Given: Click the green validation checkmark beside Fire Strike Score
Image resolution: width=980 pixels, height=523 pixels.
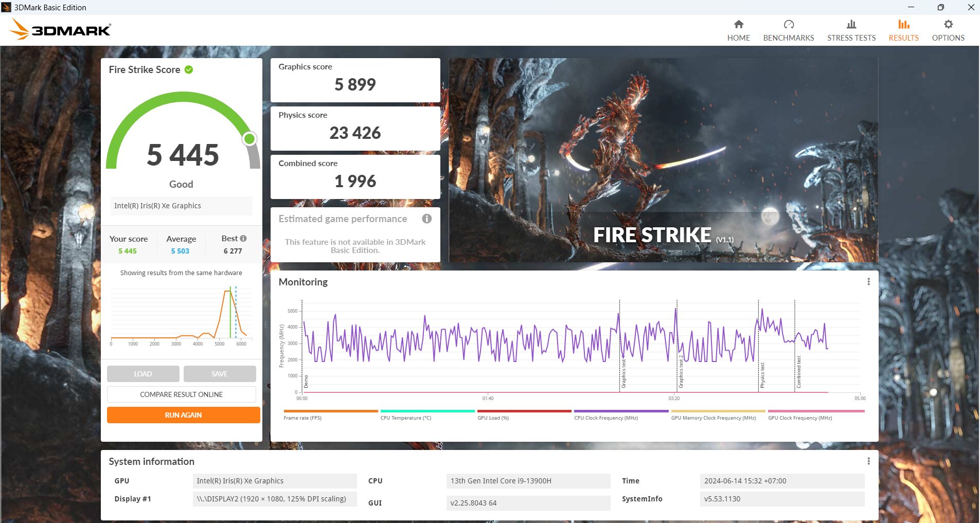Looking at the screenshot, I should pyautogui.click(x=189, y=69).
